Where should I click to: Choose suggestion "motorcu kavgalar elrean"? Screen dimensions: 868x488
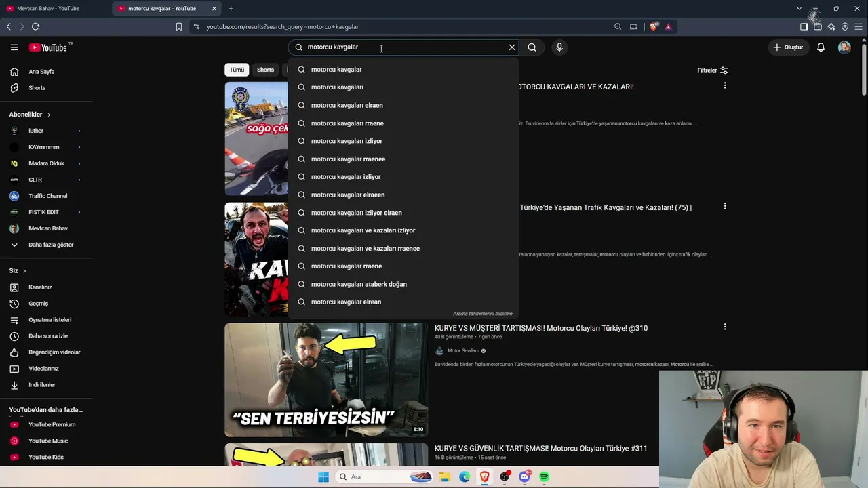[x=403, y=302]
